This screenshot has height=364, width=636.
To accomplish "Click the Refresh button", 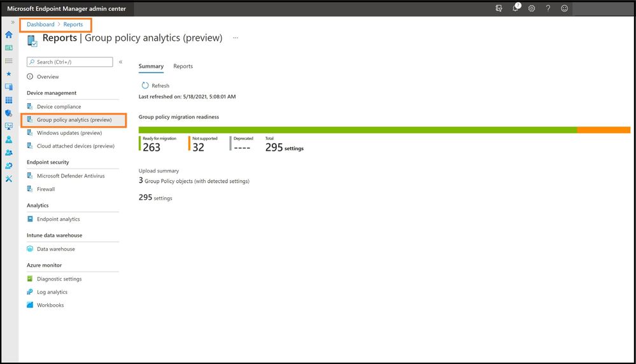I will point(155,85).
